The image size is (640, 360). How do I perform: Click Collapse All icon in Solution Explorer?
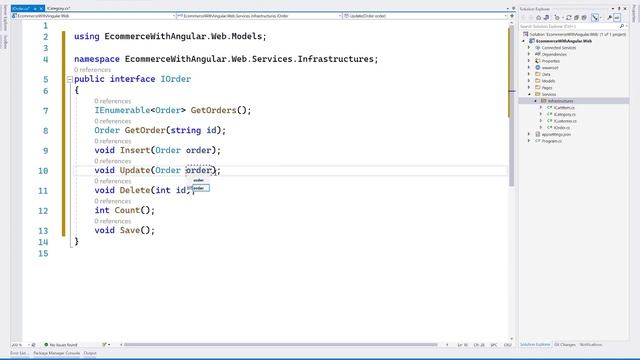coord(576,18)
